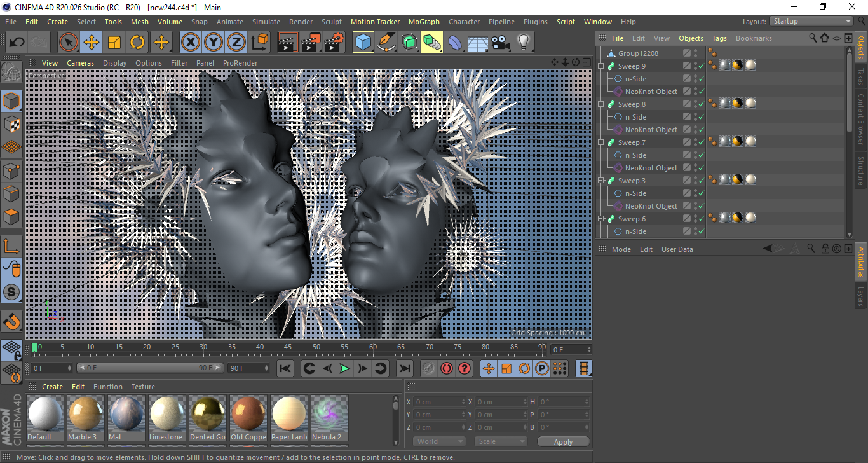Click Render View clapperboard icon
868x463 pixels.
288,43
